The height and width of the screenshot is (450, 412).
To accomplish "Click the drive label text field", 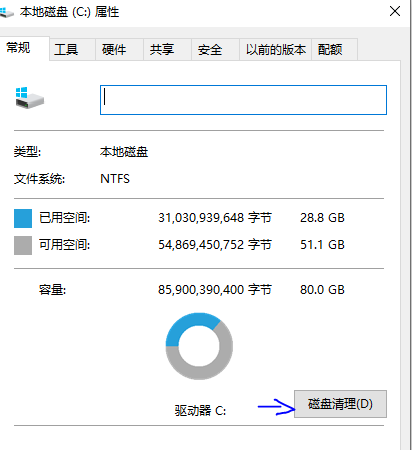I will pyautogui.click(x=243, y=100).
